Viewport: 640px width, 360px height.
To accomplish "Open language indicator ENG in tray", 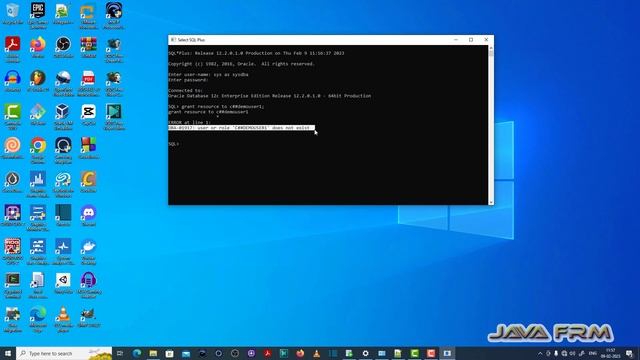I will click(x=593, y=353).
